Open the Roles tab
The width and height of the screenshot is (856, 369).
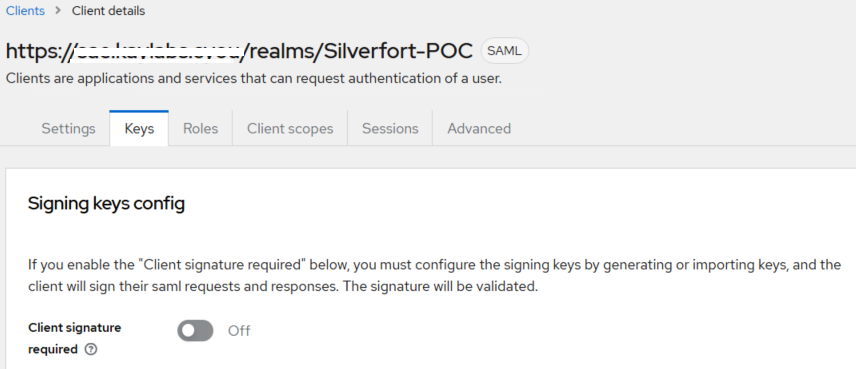200,129
